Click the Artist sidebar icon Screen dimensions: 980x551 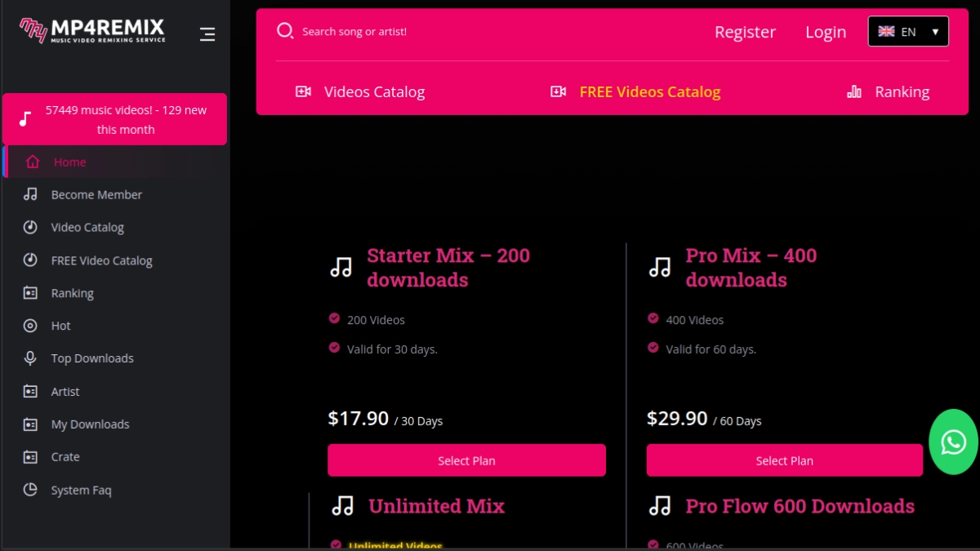click(30, 391)
